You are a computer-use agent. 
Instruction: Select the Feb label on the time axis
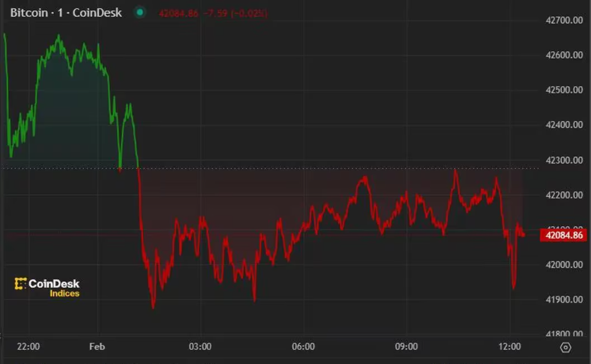pyautogui.click(x=97, y=346)
